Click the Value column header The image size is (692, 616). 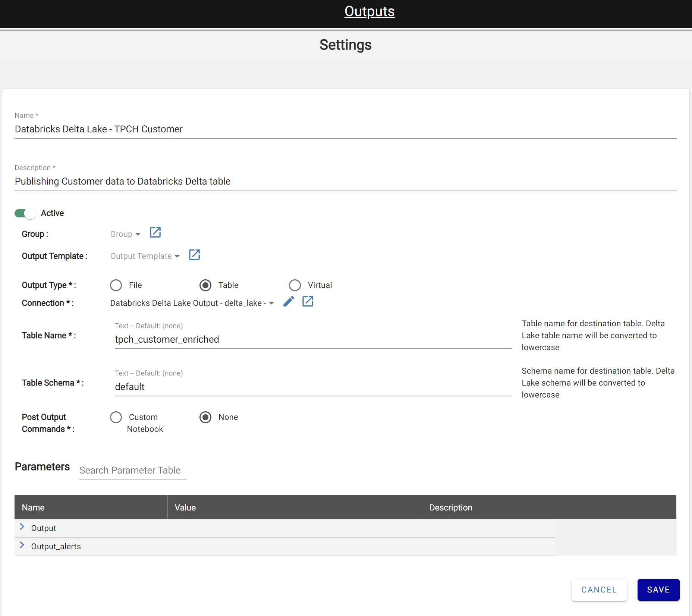pos(295,507)
